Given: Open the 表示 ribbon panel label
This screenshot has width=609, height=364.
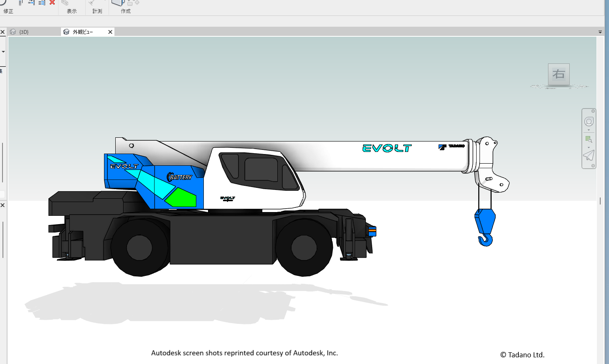Looking at the screenshot, I should tap(72, 11).
